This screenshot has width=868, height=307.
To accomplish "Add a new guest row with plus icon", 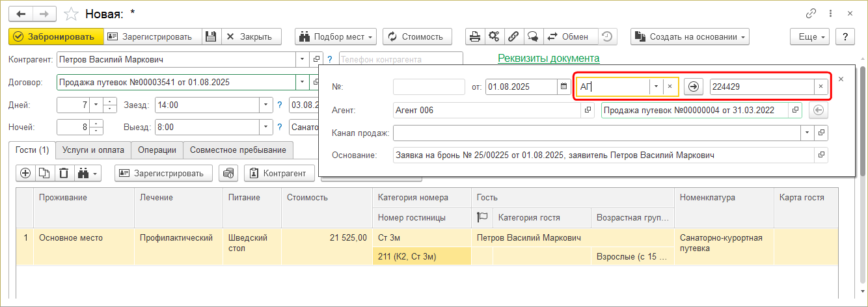I will [x=26, y=173].
